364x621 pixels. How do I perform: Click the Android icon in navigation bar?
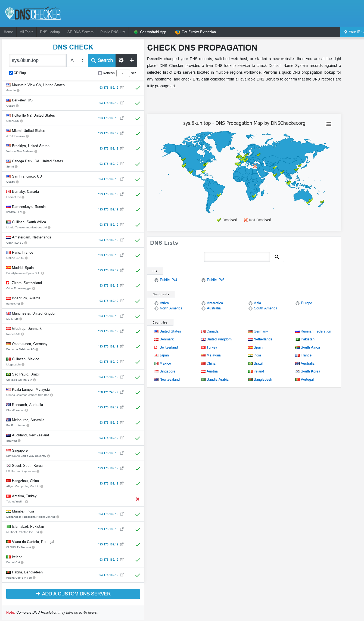point(136,32)
